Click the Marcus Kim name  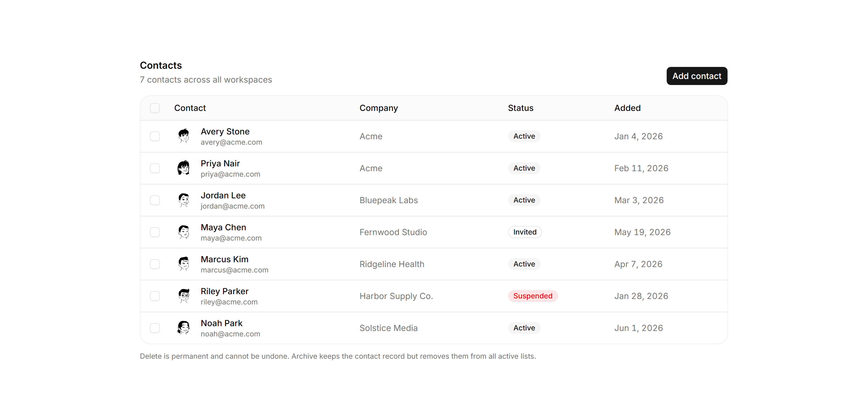225,259
